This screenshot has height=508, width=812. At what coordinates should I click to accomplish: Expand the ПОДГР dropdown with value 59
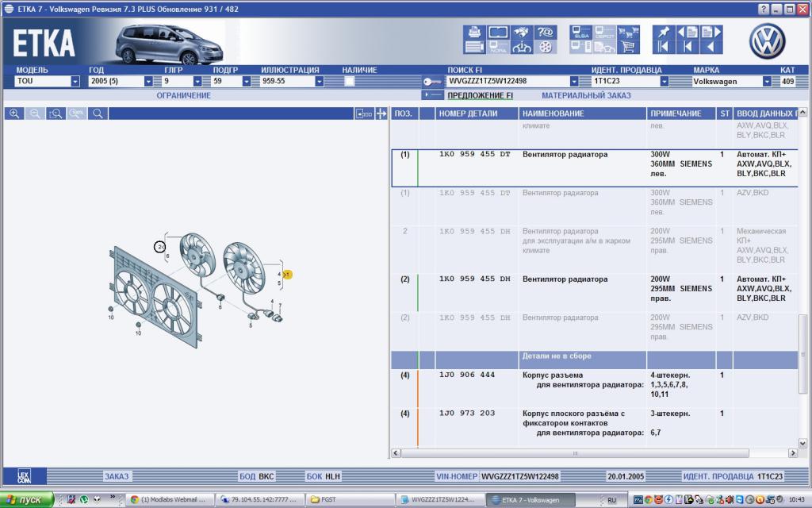point(247,82)
